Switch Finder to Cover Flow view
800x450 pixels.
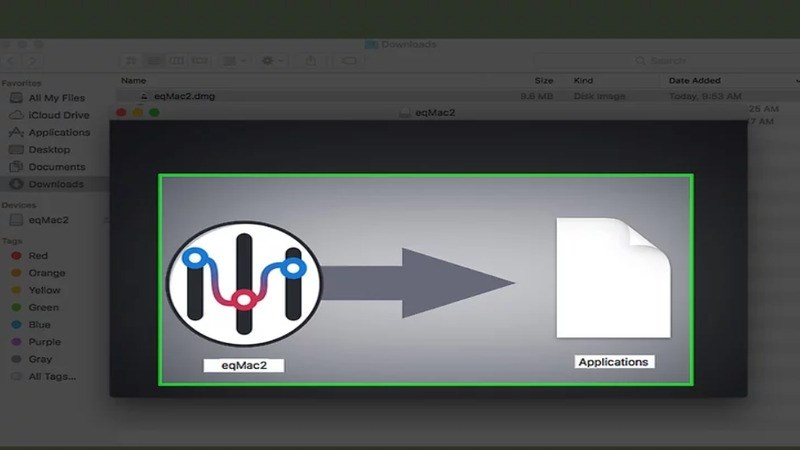[x=199, y=61]
